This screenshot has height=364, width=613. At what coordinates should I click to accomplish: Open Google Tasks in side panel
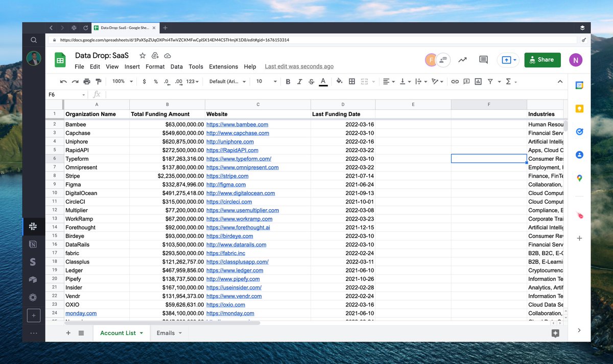click(x=579, y=131)
